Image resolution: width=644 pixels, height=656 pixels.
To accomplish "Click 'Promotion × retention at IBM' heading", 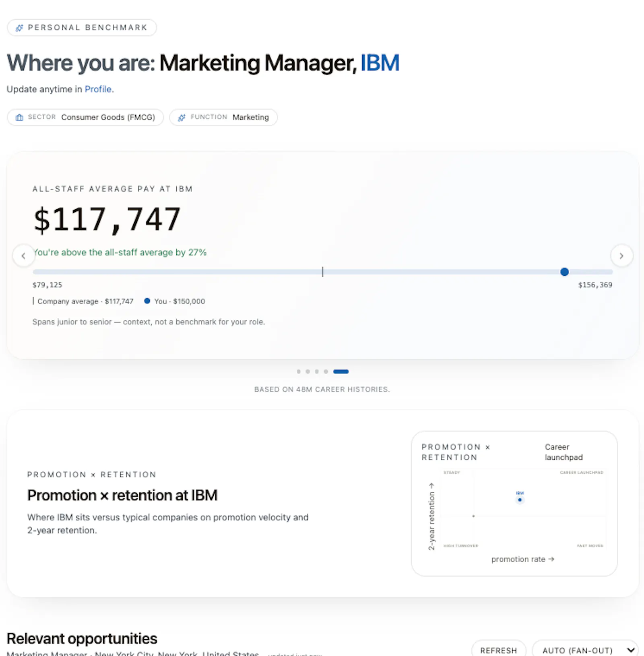I will coord(122,495).
